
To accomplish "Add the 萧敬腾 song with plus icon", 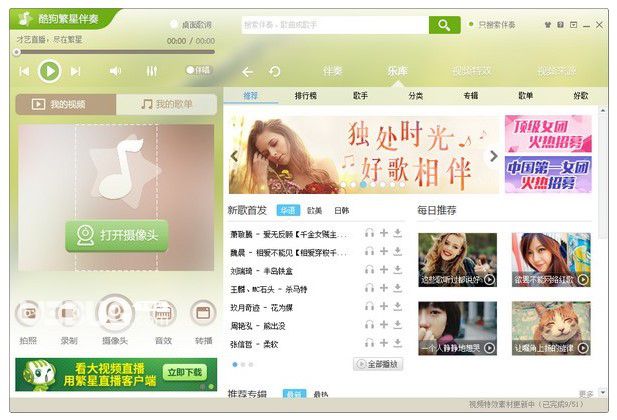I will (384, 233).
